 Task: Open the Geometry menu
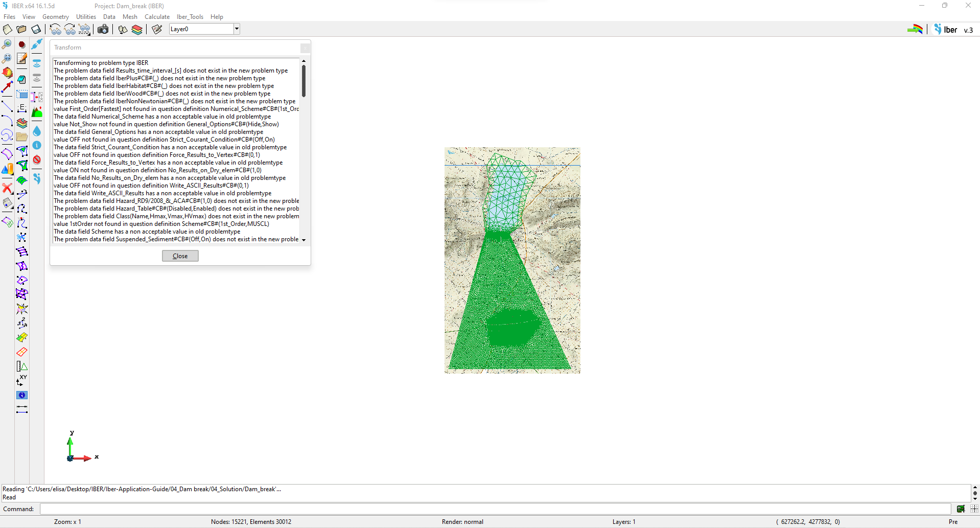pyautogui.click(x=56, y=17)
